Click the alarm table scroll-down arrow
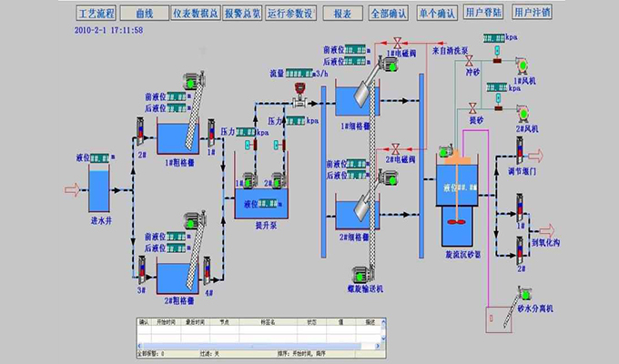Screen dimensions: 619x364 [x=383, y=339]
